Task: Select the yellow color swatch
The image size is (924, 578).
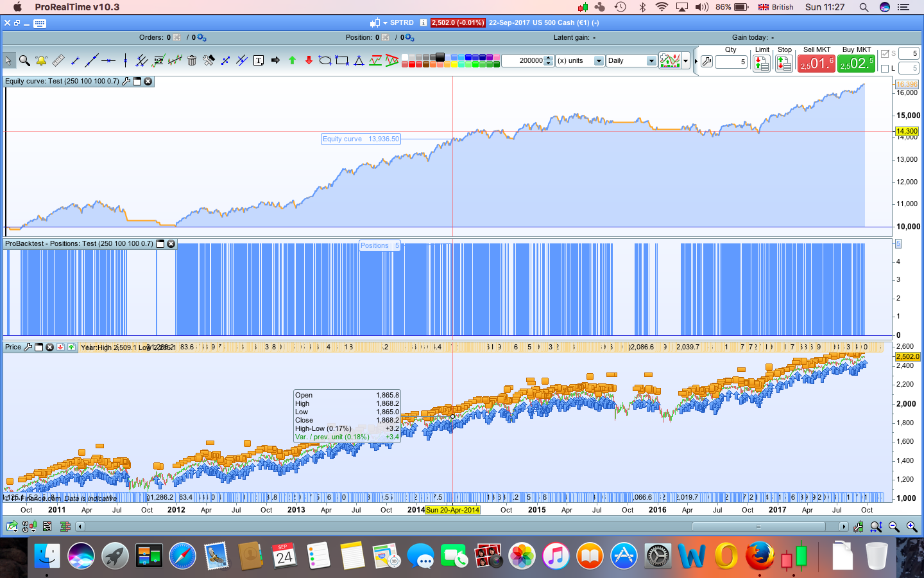Action: coord(454,64)
